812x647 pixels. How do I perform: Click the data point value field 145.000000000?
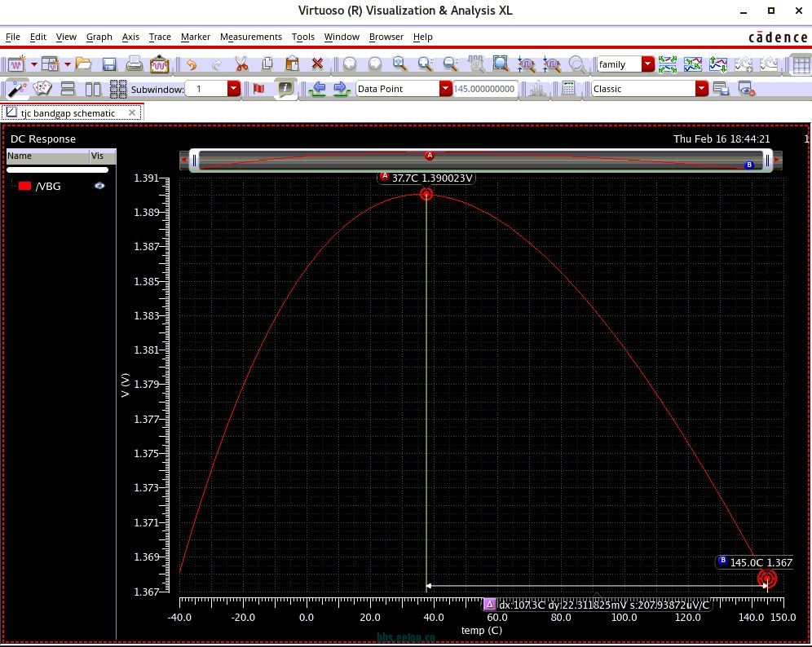pos(485,89)
